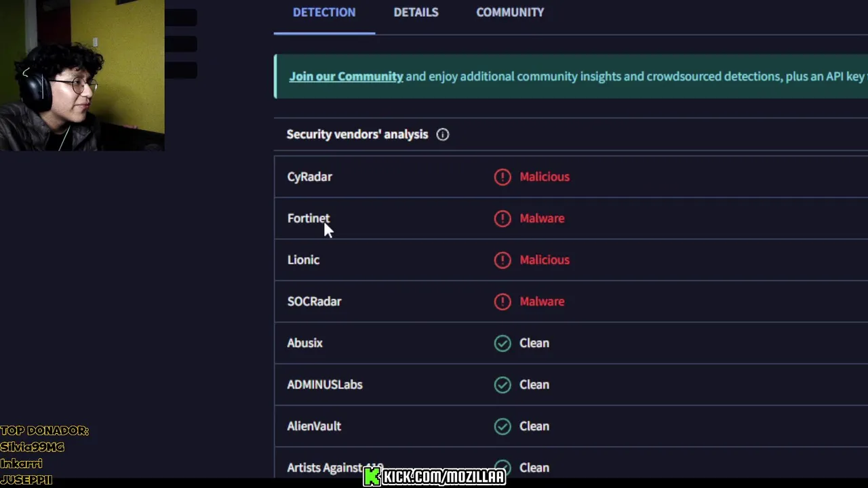Click the Malicious result text for Lionic

pyautogui.click(x=545, y=260)
